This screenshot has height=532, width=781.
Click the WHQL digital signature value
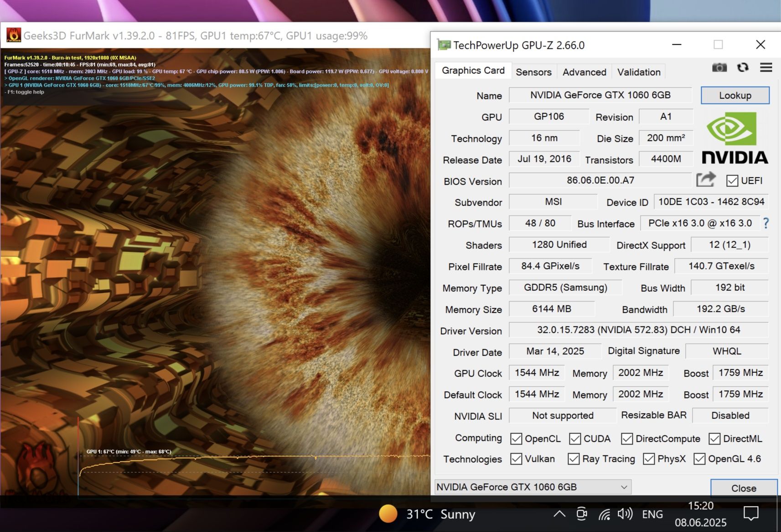coord(727,351)
